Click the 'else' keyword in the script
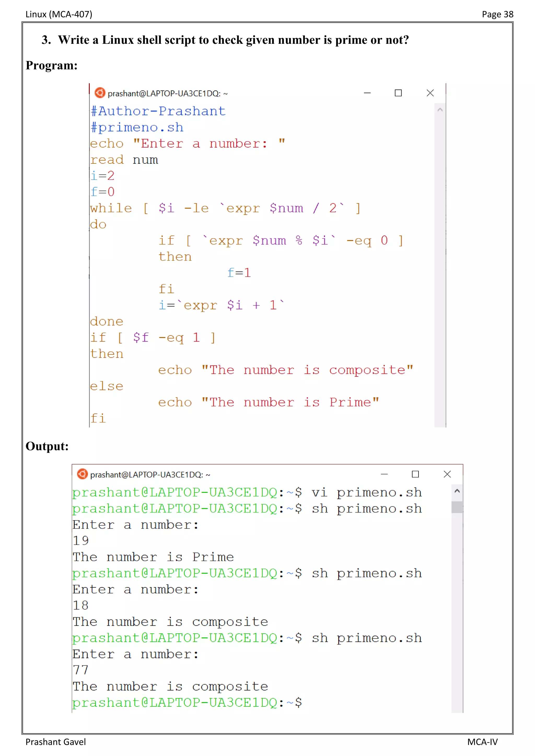The width and height of the screenshot is (535, 756). click(107, 386)
